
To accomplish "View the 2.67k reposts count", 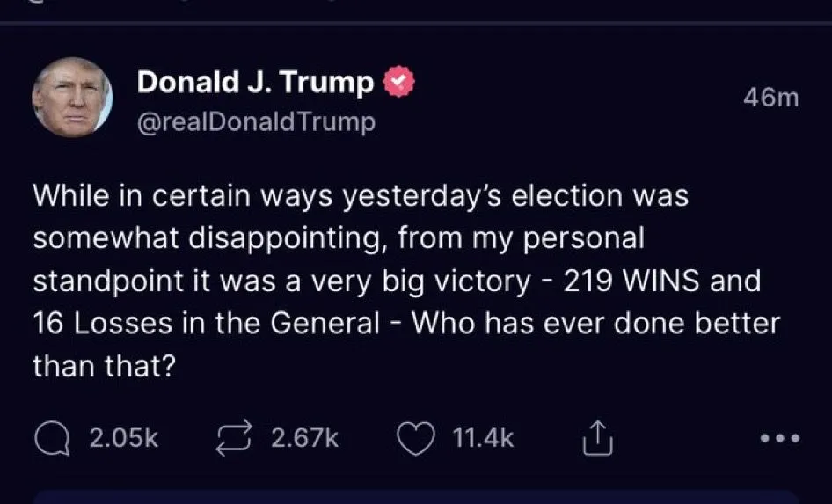I will 304,437.
